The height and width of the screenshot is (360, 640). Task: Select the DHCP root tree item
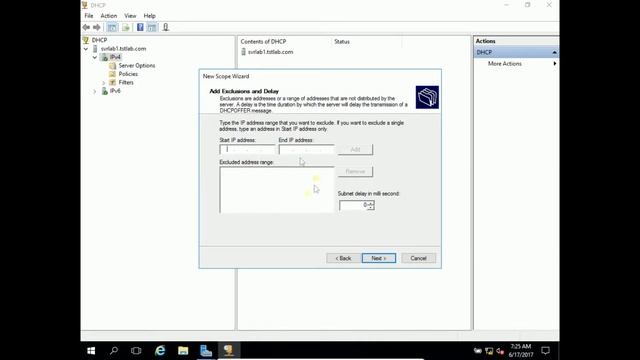[99, 40]
